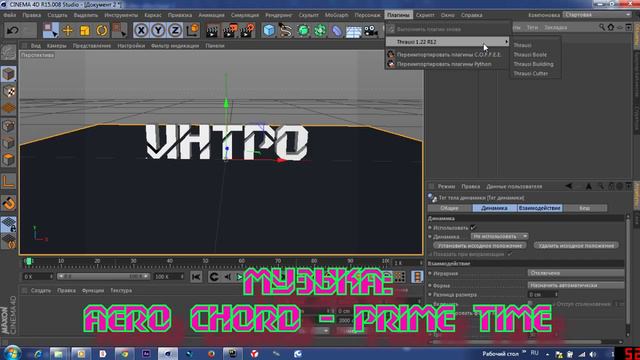Open the Windows Start button

(x=12, y=353)
